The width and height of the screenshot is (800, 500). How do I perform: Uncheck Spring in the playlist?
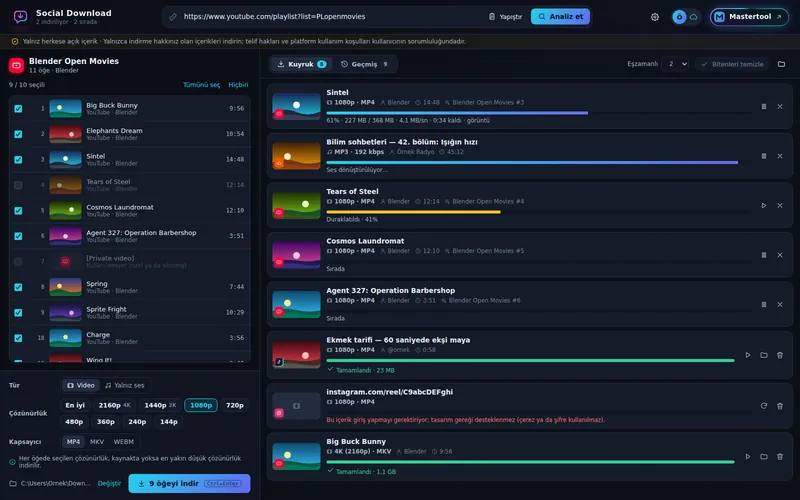click(18, 287)
